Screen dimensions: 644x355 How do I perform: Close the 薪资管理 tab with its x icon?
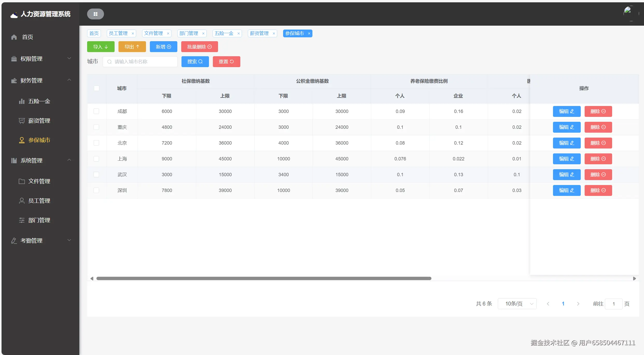tap(274, 33)
